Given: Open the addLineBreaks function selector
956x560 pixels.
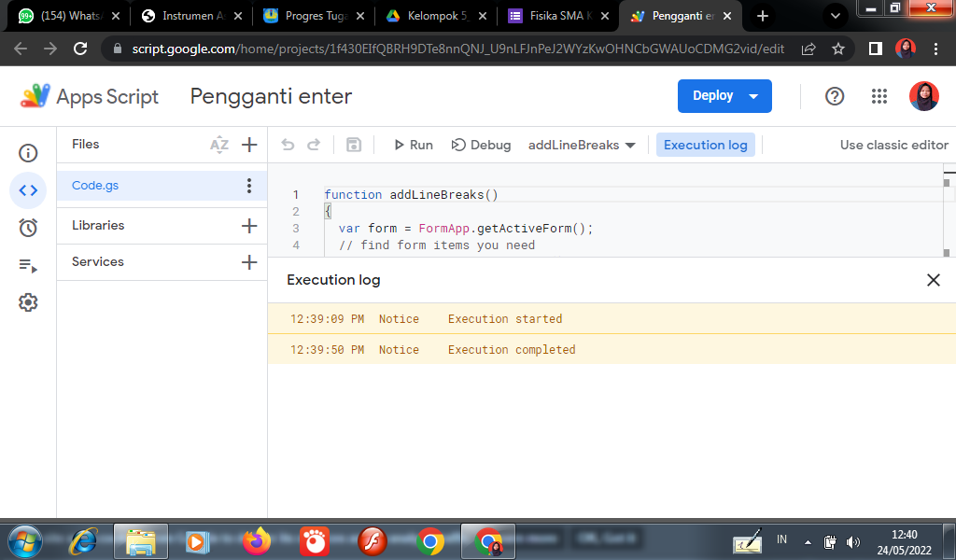Looking at the screenshot, I should (581, 145).
